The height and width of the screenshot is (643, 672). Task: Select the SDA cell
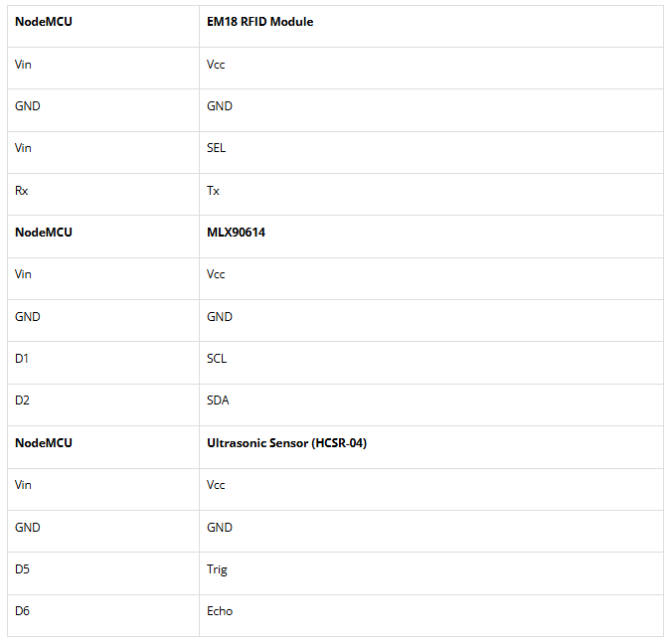[x=219, y=401]
